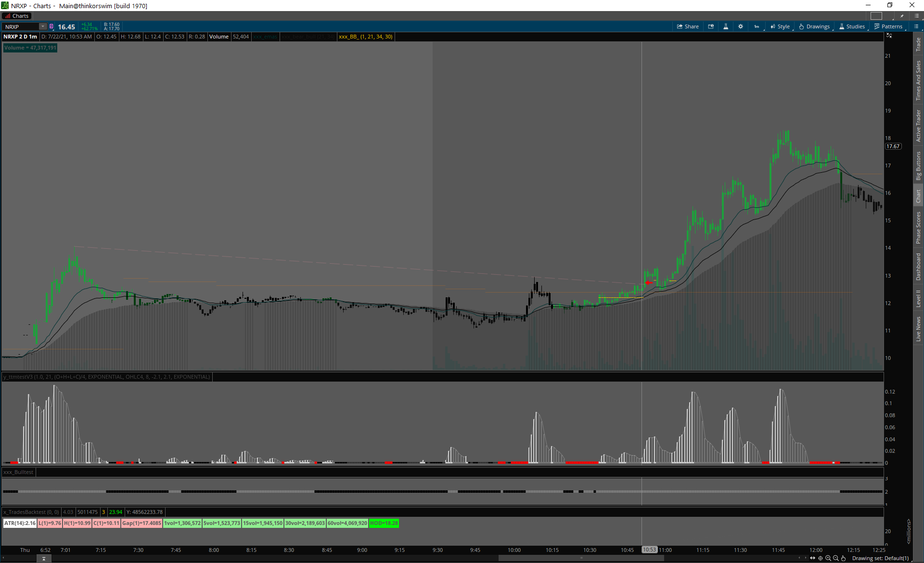The image size is (924, 563).
Task: Click the alert/quick chart icon next to Share
Action: click(711, 26)
